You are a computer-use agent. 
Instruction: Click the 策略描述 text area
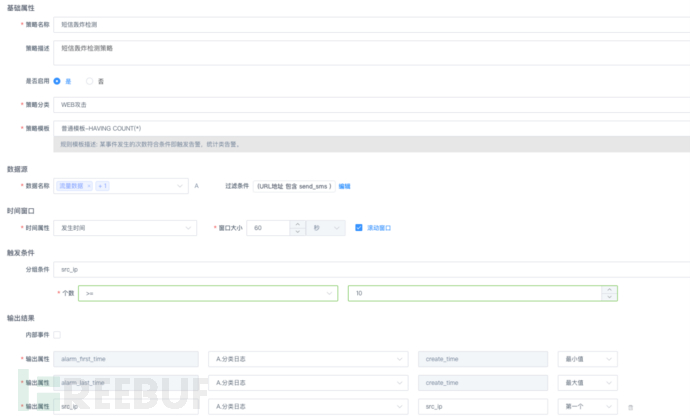pos(370,52)
